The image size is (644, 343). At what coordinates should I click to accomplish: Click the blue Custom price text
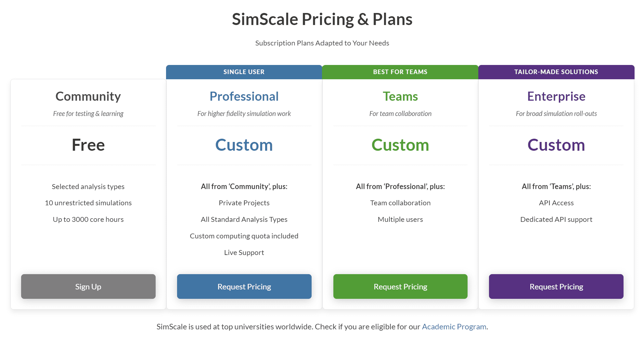[x=244, y=145]
